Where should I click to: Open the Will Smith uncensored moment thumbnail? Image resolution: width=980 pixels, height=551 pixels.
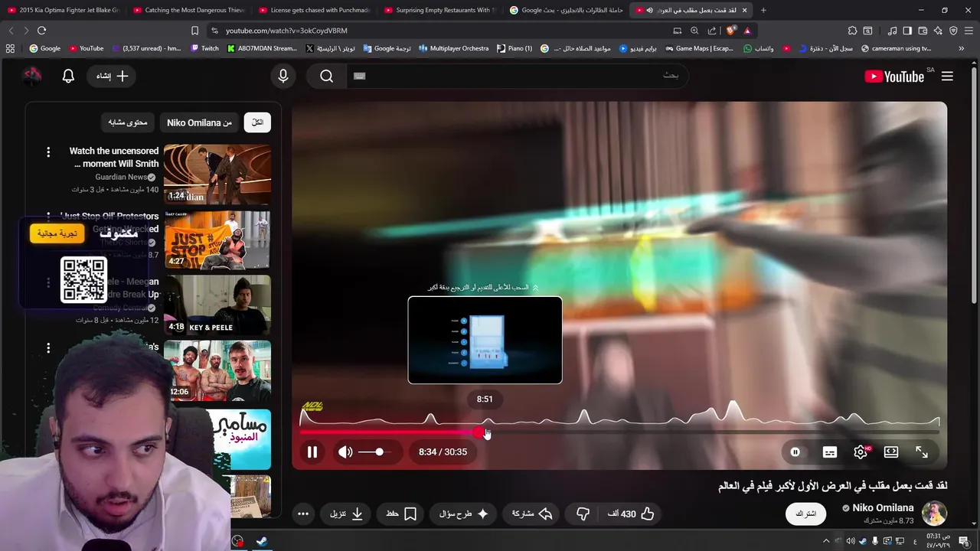pyautogui.click(x=217, y=174)
